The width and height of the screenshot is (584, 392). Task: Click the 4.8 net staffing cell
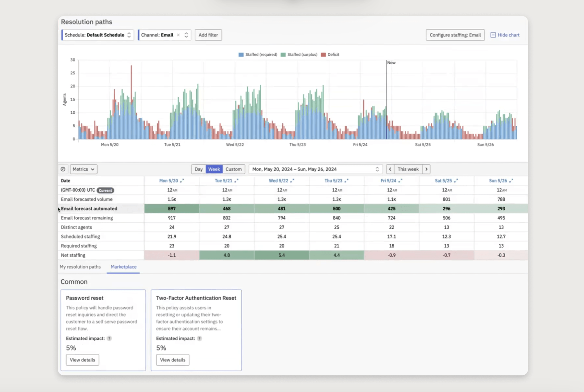click(227, 255)
